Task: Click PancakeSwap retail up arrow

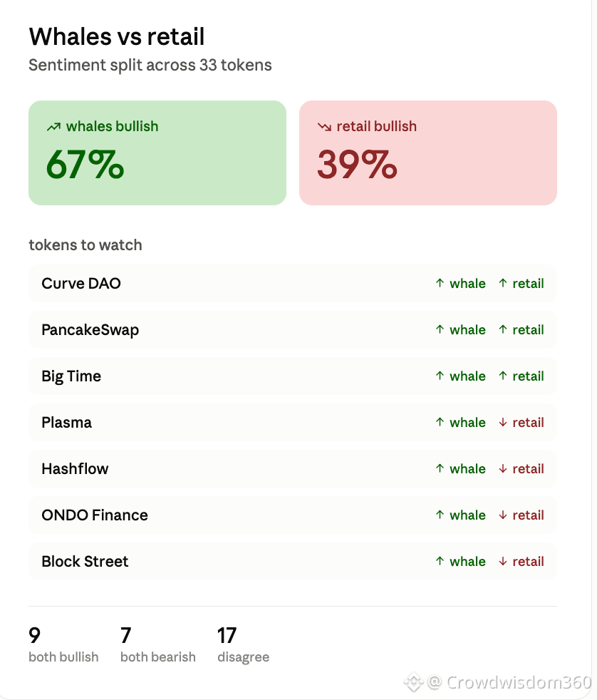Action: tap(503, 329)
